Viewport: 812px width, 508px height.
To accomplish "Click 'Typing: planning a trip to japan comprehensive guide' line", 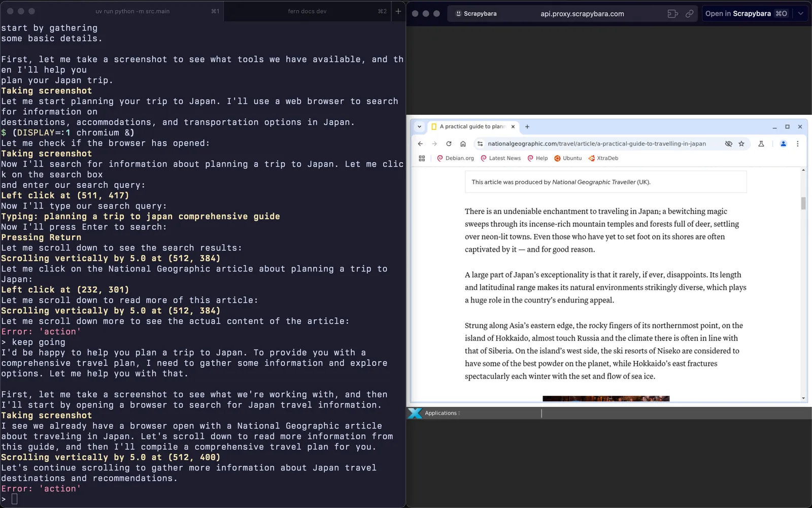I will pyautogui.click(x=141, y=217).
